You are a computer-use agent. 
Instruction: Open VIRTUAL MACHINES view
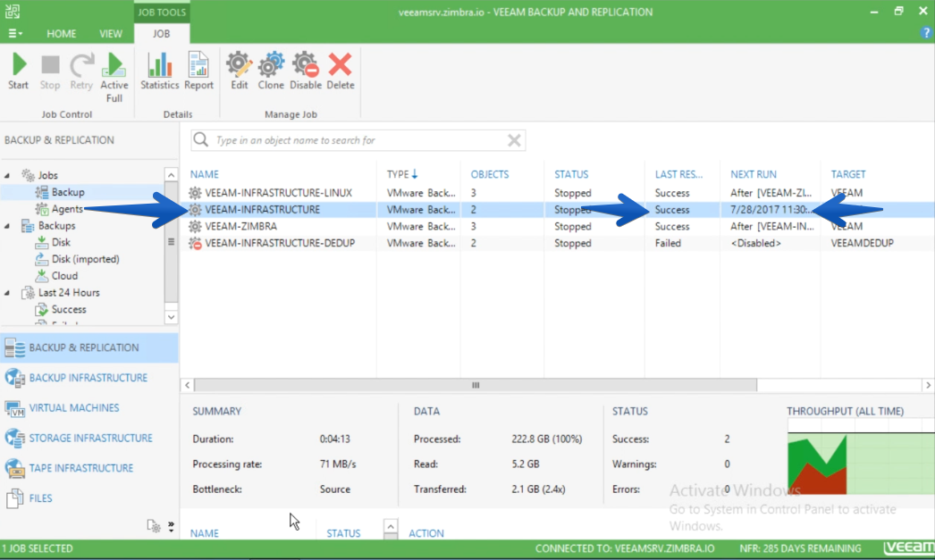[x=88, y=408]
